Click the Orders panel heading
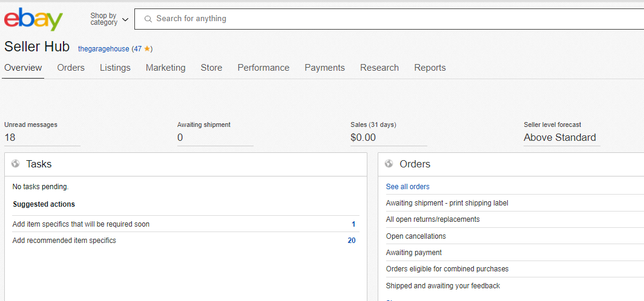Screen dimensions: 644x301 click(415, 164)
